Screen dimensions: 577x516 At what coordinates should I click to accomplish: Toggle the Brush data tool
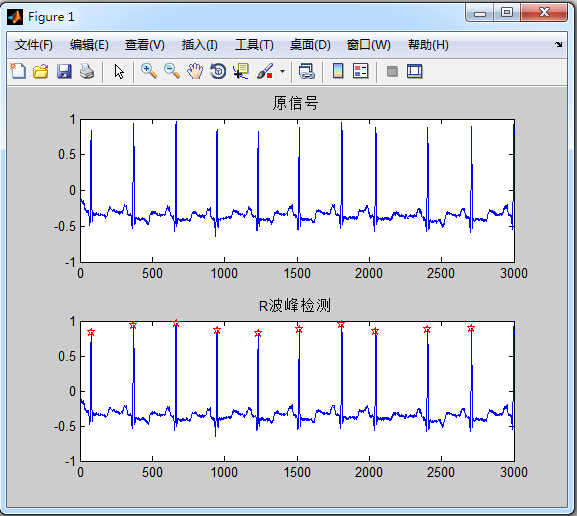pos(265,71)
